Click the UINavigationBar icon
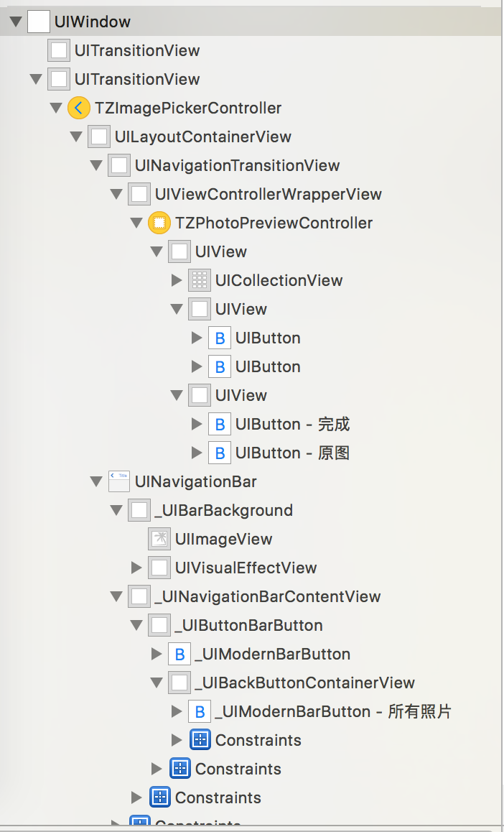 [118, 481]
